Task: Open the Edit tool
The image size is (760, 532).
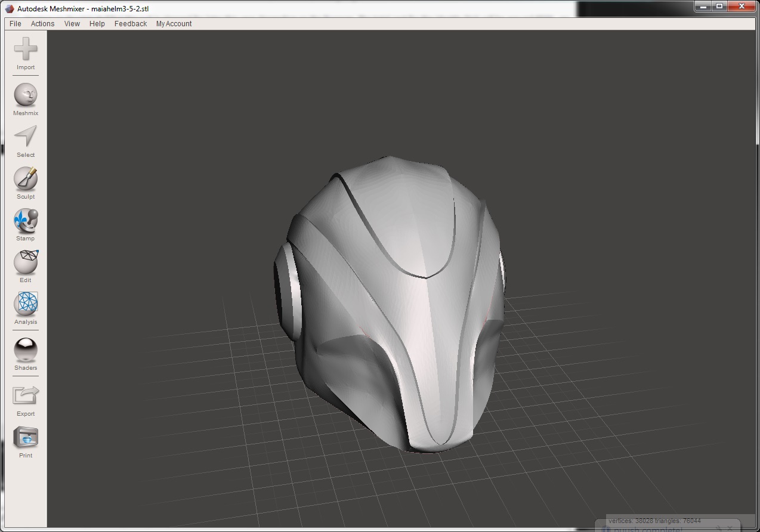Action: [x=26, y=262]
